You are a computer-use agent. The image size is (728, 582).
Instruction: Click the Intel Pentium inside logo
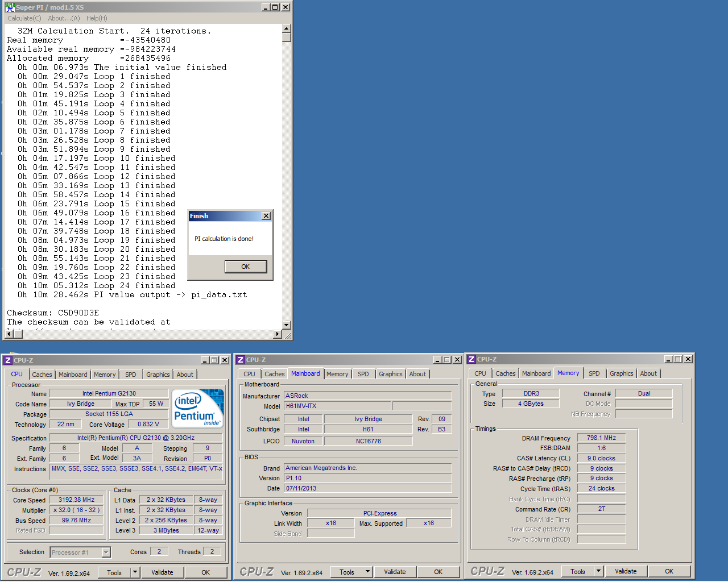pos(197,409)
